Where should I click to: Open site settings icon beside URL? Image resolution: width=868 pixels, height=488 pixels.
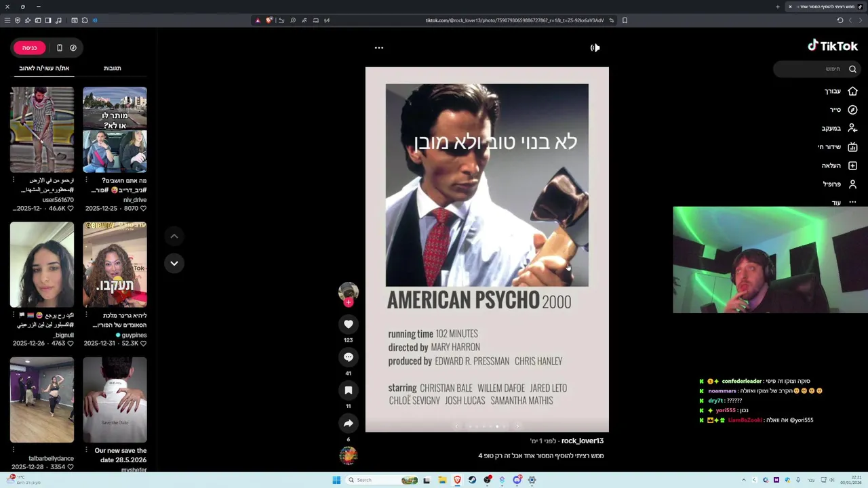tap(612, 20)
